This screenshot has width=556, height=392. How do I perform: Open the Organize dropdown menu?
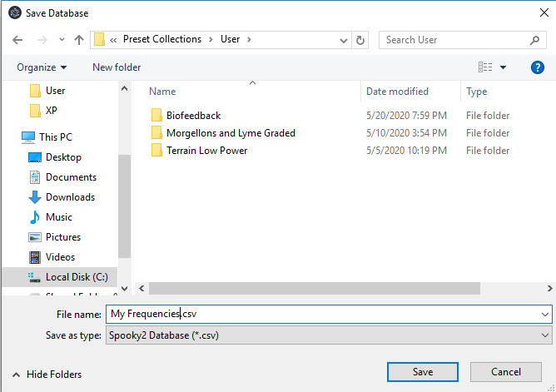[x=42, y=67]
